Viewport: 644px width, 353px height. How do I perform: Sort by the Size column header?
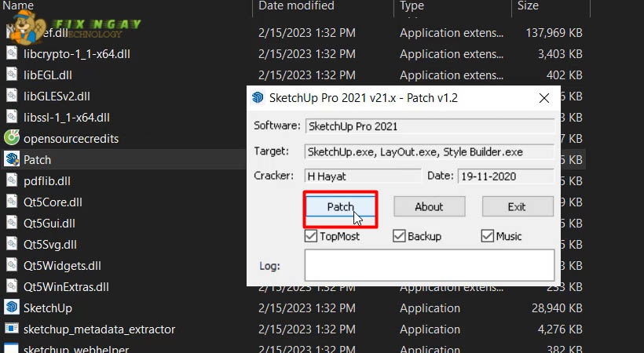tap(528, 6)
